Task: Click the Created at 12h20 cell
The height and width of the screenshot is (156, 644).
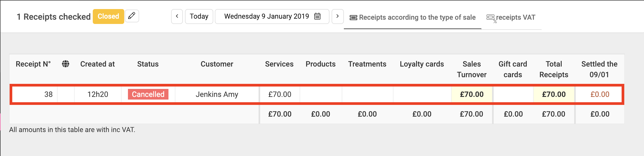Action: click(x=98, y=94)
